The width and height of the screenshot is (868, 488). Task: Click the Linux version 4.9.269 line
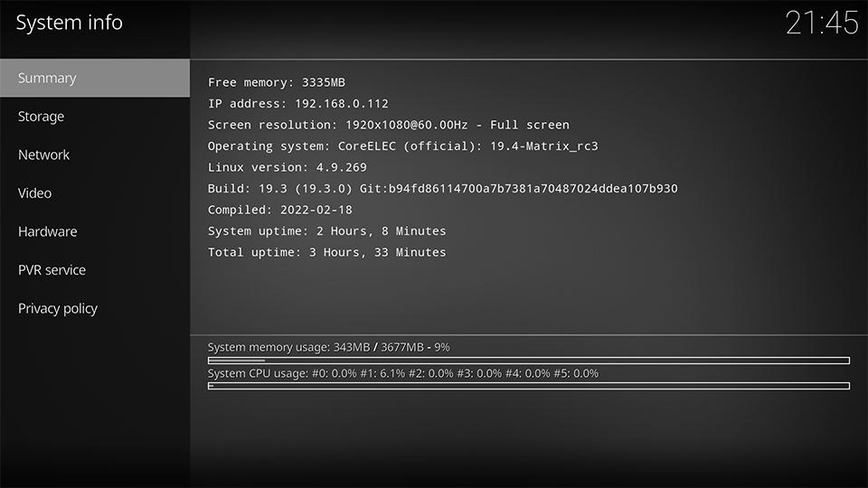[x=287, y=167]
